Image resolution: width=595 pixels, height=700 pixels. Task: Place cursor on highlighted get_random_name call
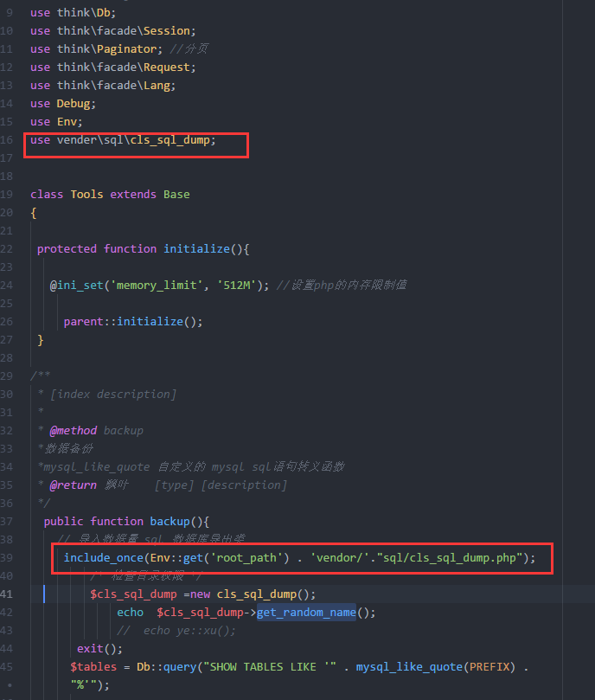coord(304,612)
